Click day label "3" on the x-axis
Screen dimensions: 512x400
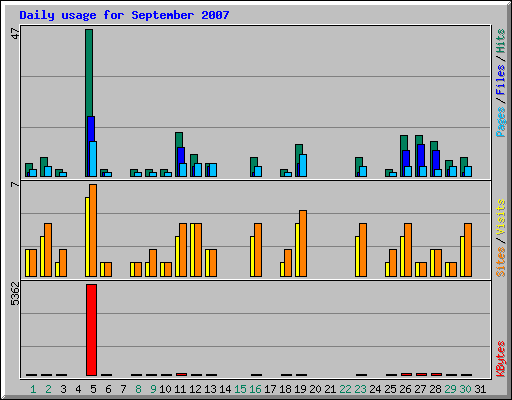tap(63, 389)
